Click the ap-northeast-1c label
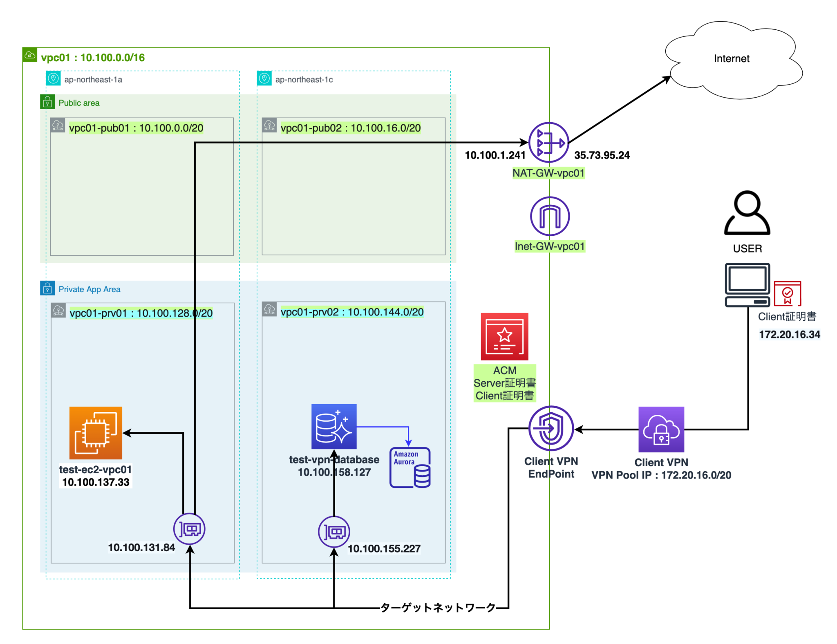Image resolution: width=837 pixels, height=644 pixels. point(304,80)
